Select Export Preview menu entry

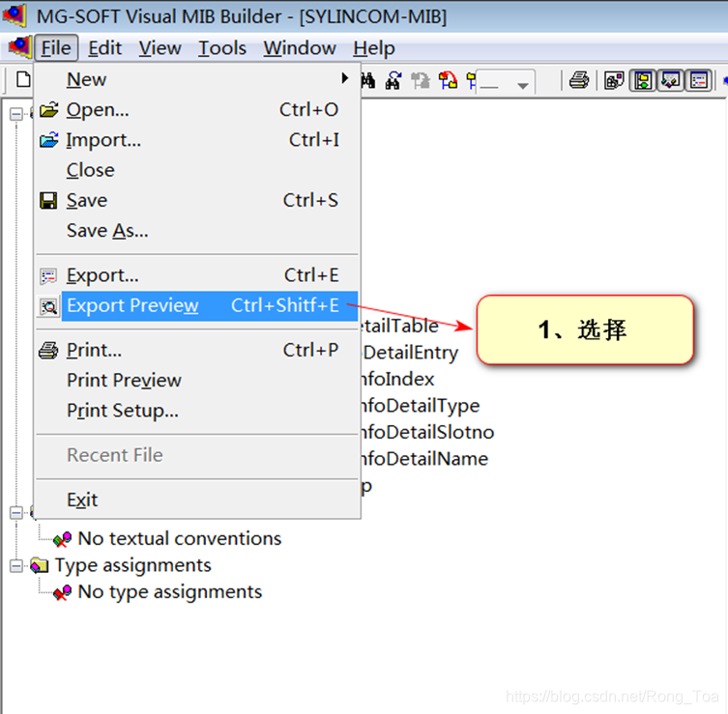pos(198,305)
